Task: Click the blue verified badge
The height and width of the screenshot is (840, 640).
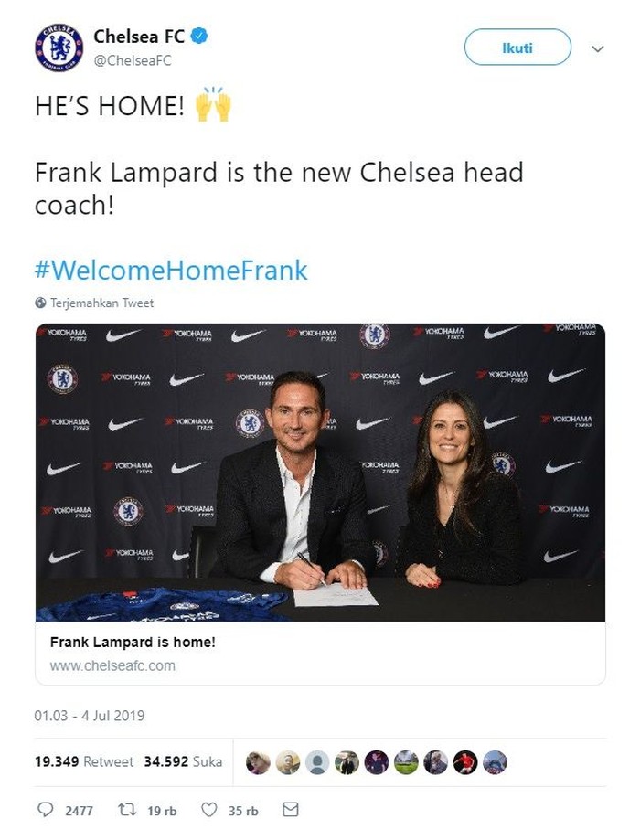Action: 200,37
